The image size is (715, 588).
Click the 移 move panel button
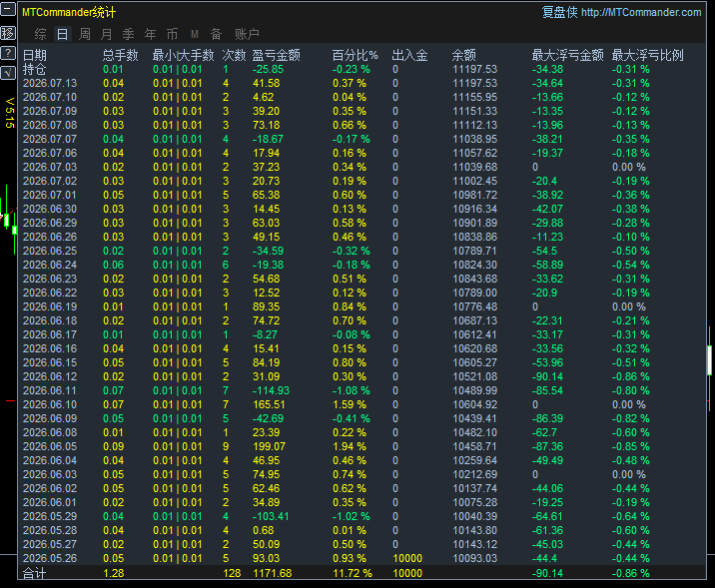click(x=8, y=33)
